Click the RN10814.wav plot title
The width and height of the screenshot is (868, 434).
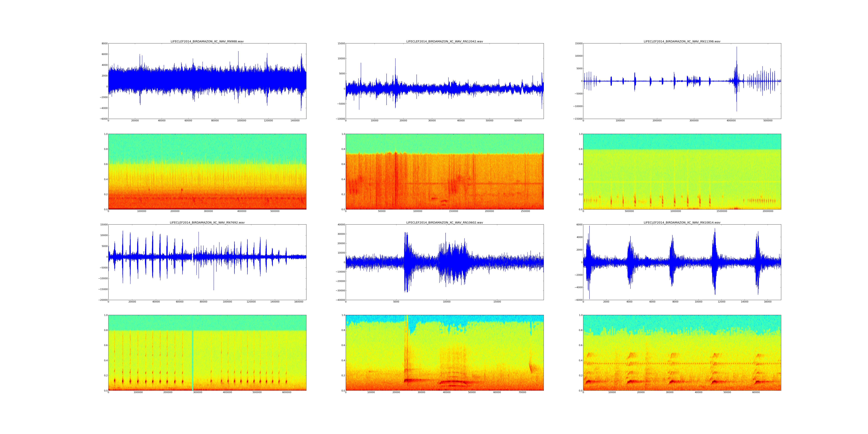(682, 222)
